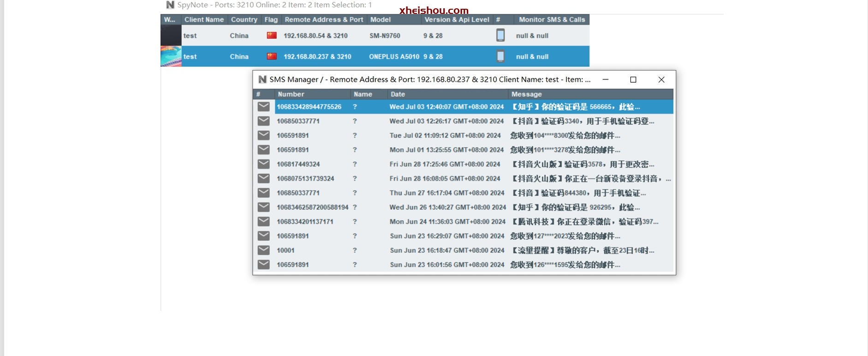Screen dimensions: 868x356
Task: Click envelope icon of SMS from 1068334201137171
Action: tap(263, 221)
